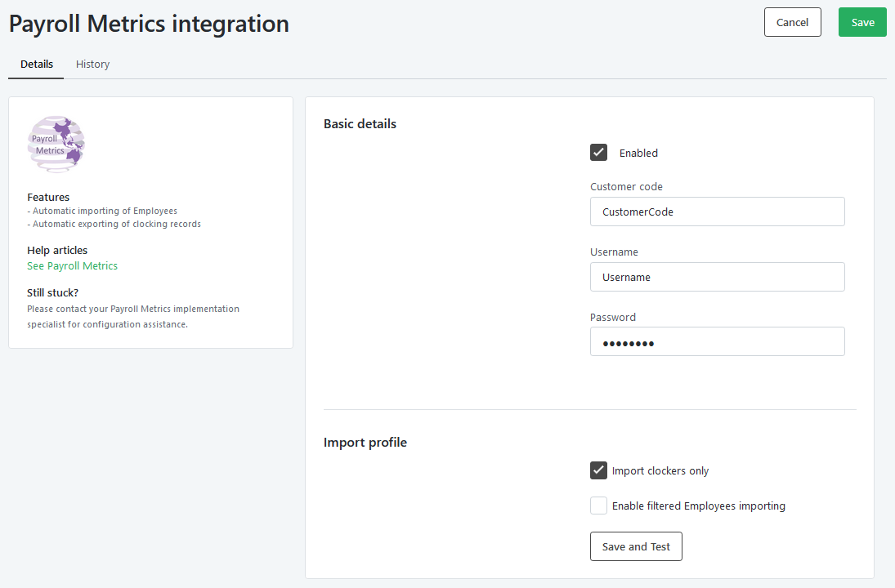Click the green Save button
Screen dimensions: 895x588
click(862, 22)
